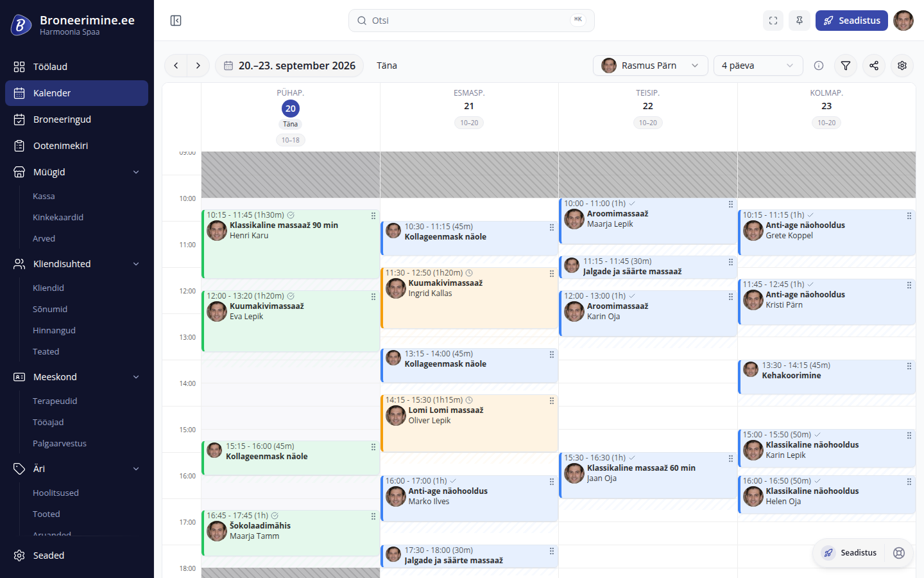Open drag handle on Jaan Oja booking
The image size is (924, 578).
(731, 459)
